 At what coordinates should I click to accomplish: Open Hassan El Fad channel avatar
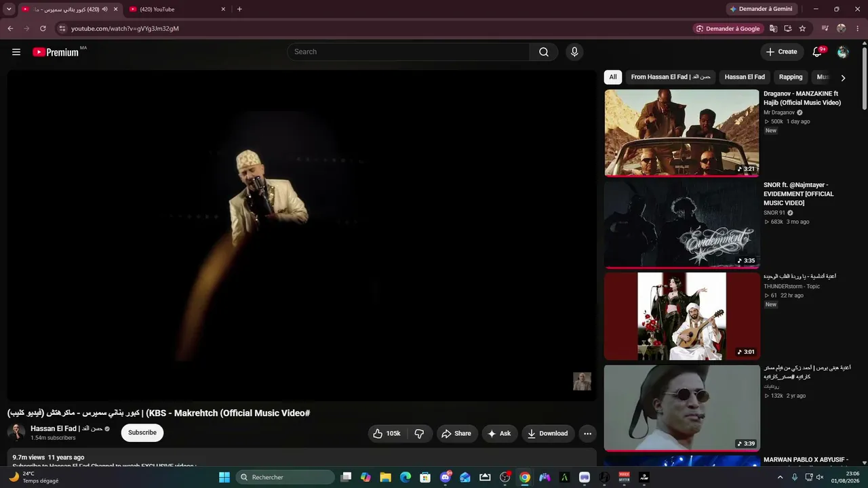pos(16,433)
